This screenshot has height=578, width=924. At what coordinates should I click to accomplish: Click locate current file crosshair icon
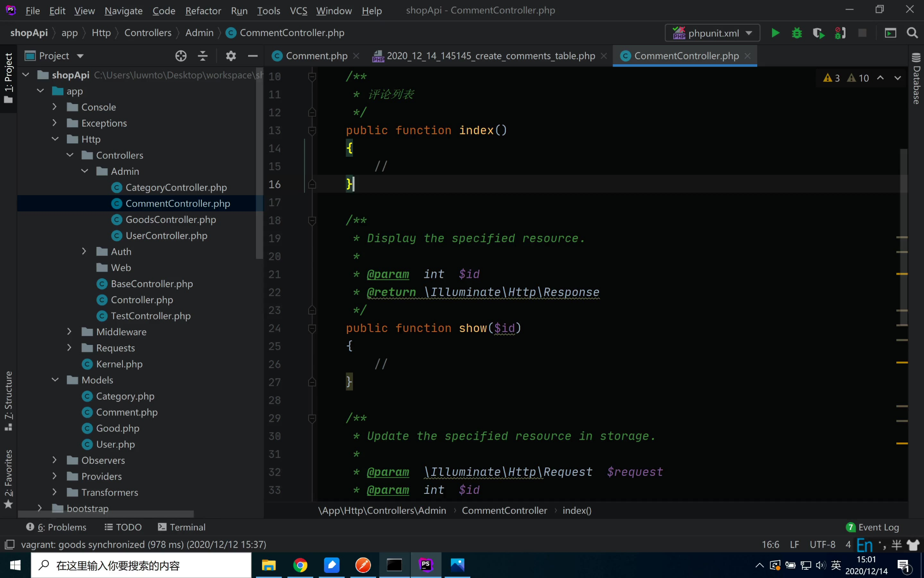coord(181,56)
